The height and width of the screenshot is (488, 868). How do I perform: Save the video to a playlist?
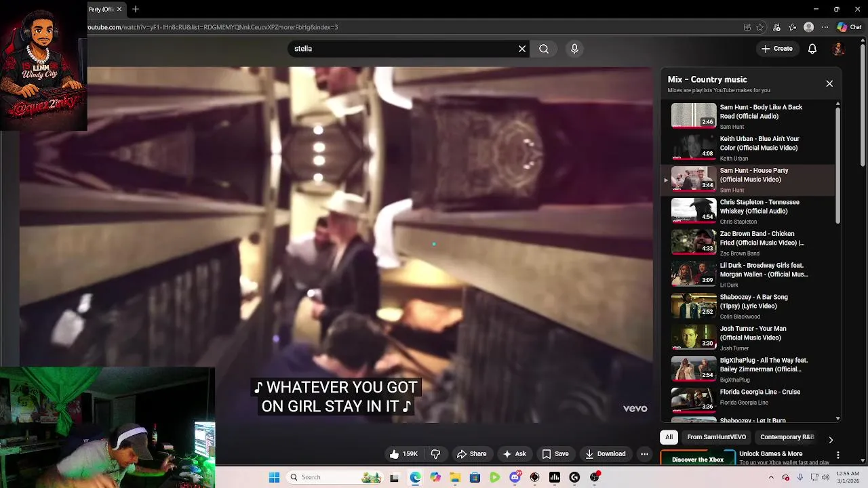(555, 454)
